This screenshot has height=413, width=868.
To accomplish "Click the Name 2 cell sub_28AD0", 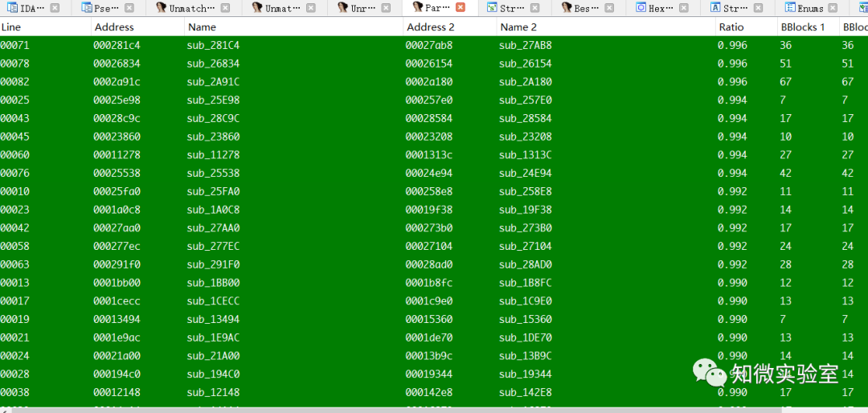I will [525, 264].
